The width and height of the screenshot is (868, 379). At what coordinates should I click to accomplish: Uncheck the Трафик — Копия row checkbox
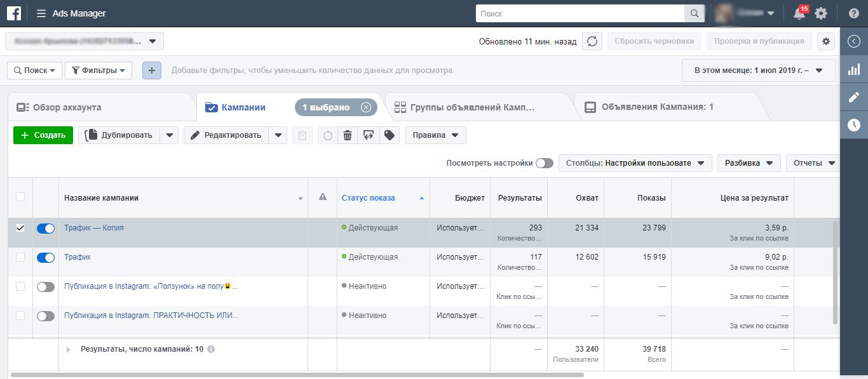coord(20,228)
